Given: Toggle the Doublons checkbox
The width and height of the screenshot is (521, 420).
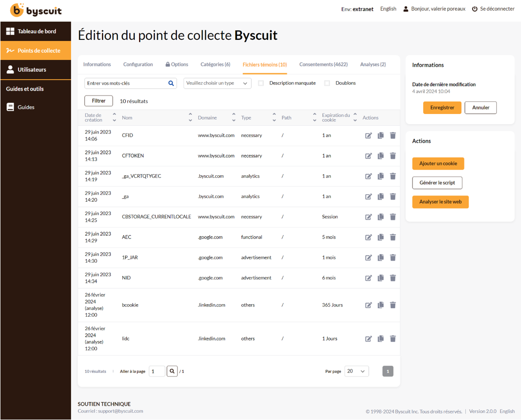Looking at the screenshot, I should [x=327, y=83].
